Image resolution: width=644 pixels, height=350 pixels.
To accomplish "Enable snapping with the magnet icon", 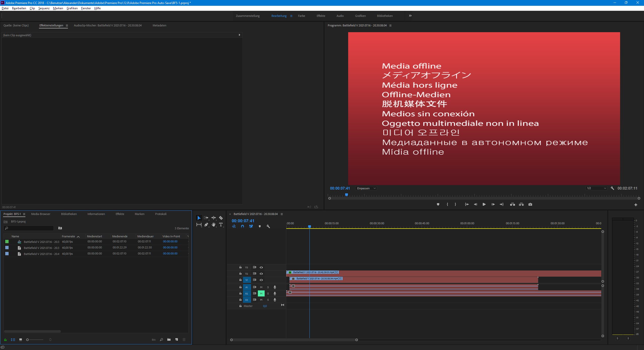I will tap(243, 227).
